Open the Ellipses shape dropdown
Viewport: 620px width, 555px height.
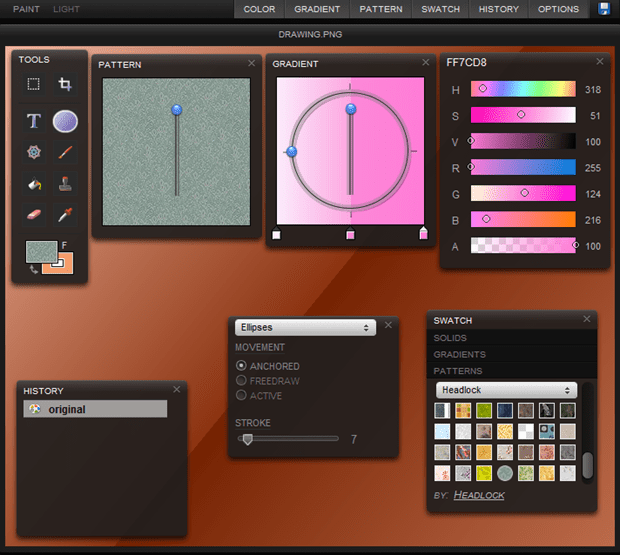click(305, 327)
